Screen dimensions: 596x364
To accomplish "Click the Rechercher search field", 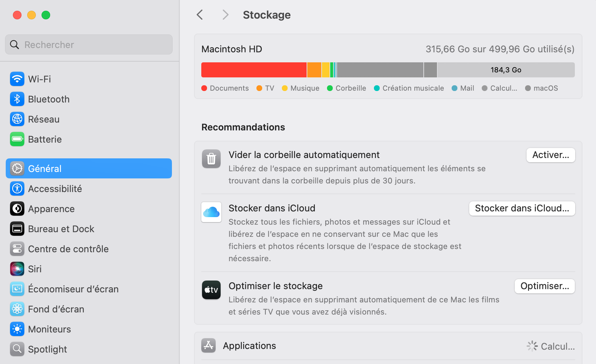I will pyautogui.click(x=89, y=44).
